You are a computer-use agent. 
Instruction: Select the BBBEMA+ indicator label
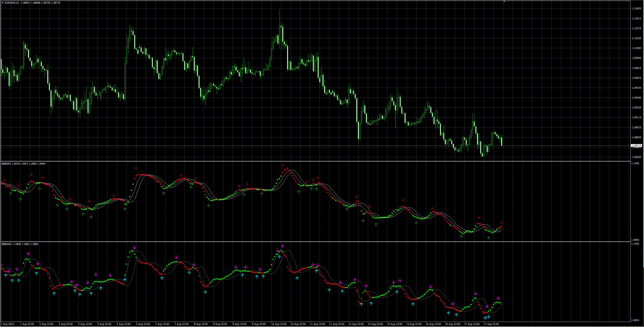[x=7, y=244]
